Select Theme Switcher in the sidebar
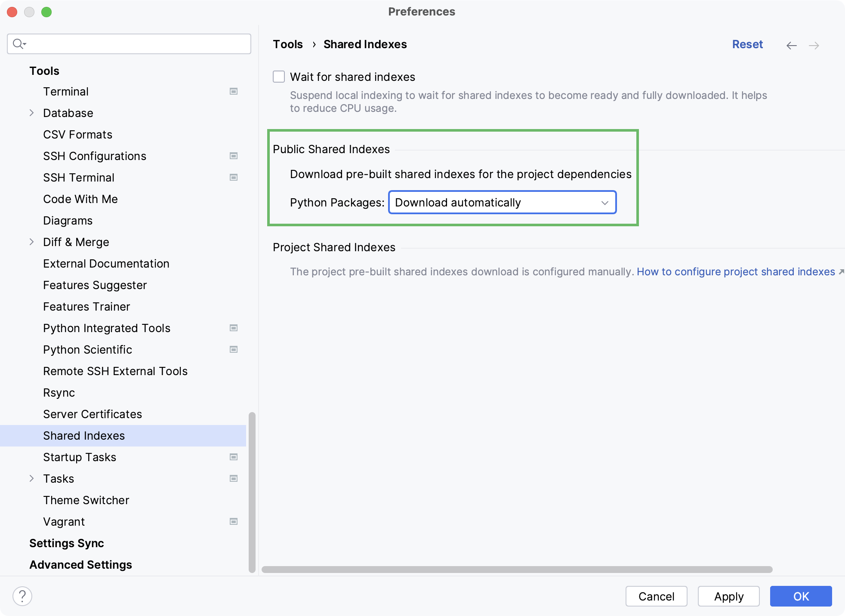 tap(86, 500)
